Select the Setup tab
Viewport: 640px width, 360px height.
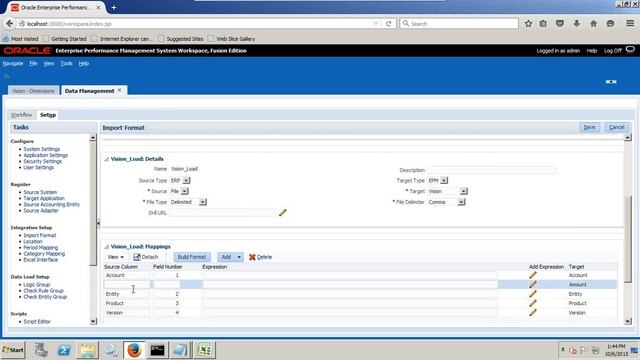pos(48,115)
